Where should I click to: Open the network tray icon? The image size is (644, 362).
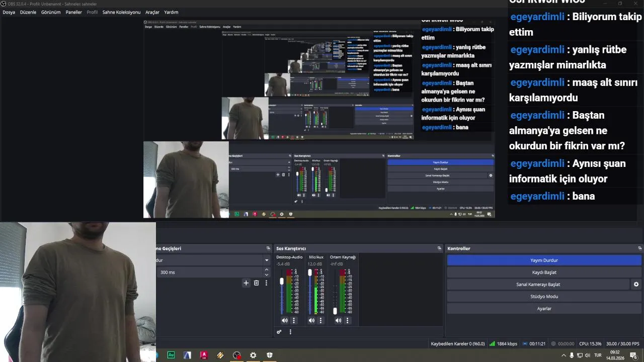tap(580, 355)
